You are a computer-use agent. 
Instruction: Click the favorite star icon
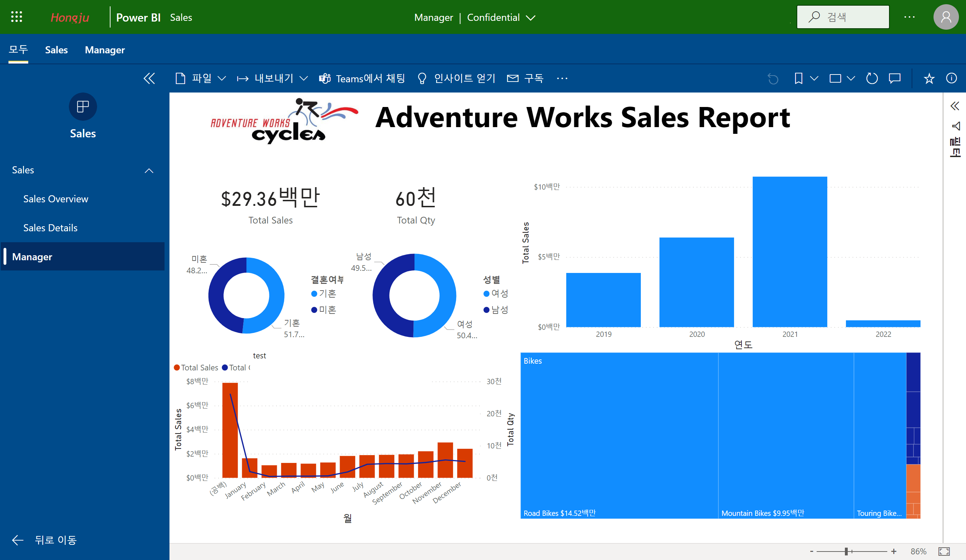coord(929,79)
